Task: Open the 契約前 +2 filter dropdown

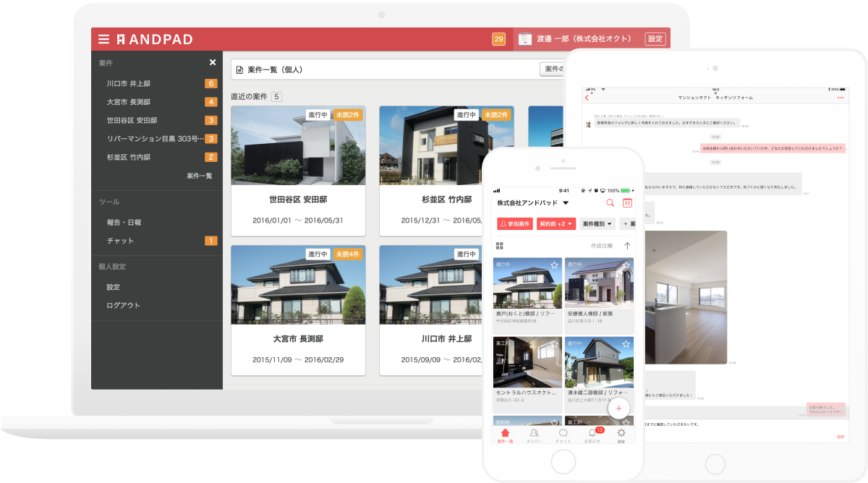Action: click(556, 224)
